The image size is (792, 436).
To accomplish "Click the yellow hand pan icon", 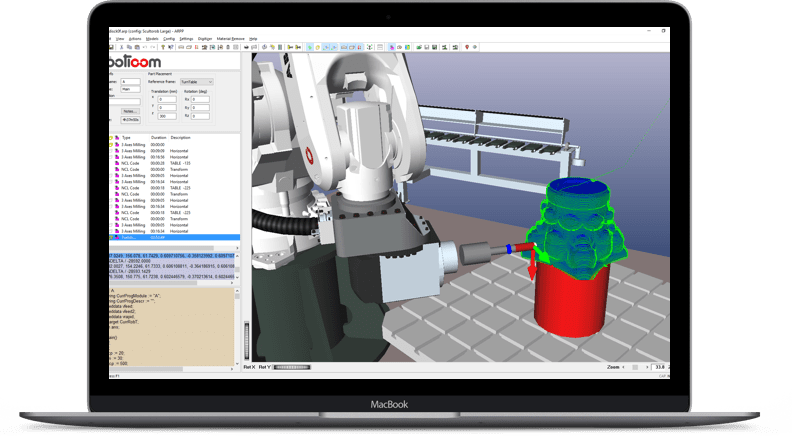I will pyautogui.click(x=318, y=47).
